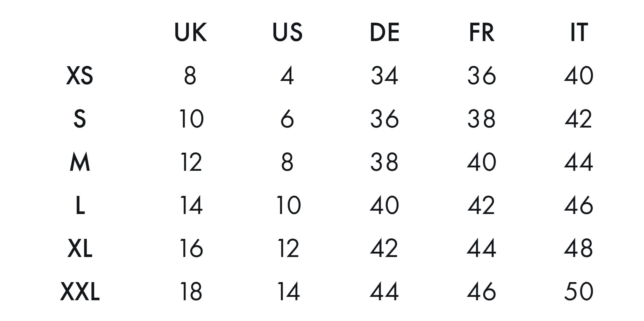Click UK size 8 in XS row
644x321 pixels.
[x=190, y=76]
